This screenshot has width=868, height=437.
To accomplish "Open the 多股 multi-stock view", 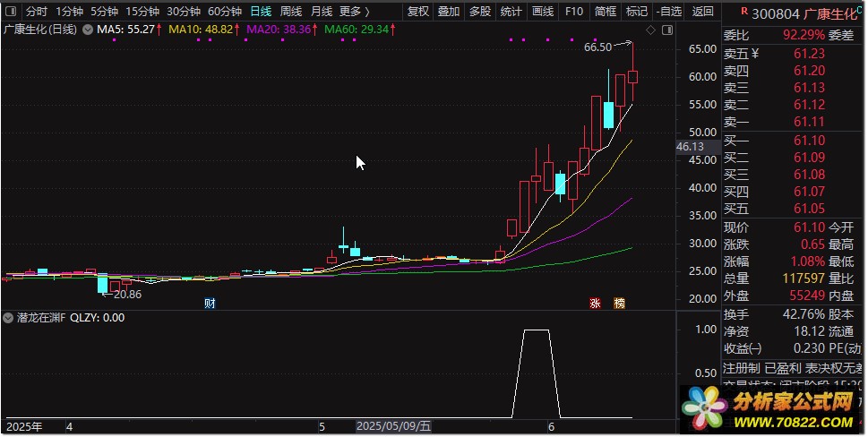I will click(480, 11).
